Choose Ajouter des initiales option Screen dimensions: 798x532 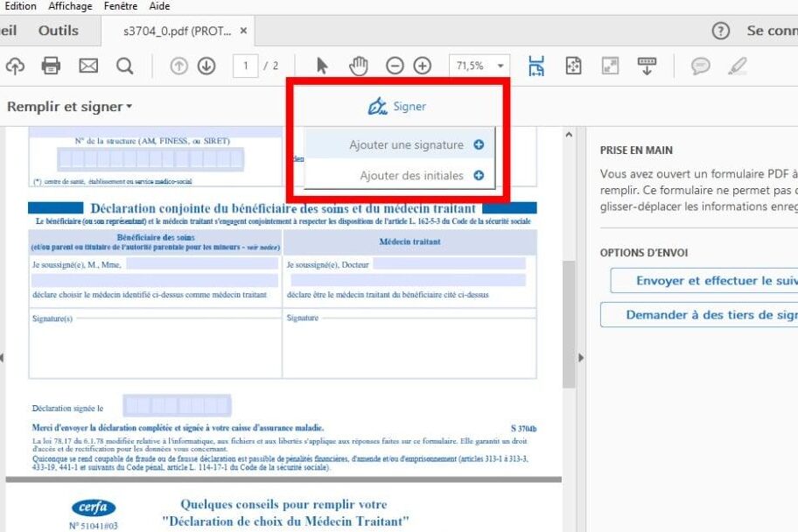(x=400, y=176)
